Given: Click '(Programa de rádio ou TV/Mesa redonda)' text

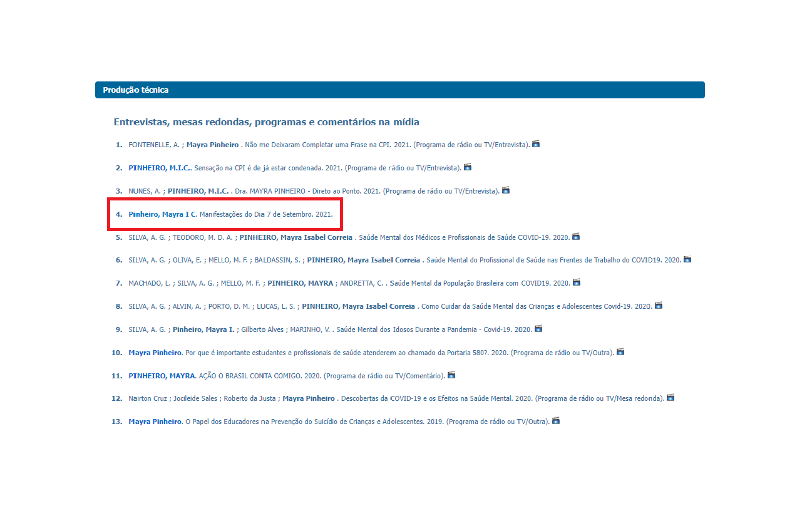Looking at the screenshot, I should (x=600, y=398).
